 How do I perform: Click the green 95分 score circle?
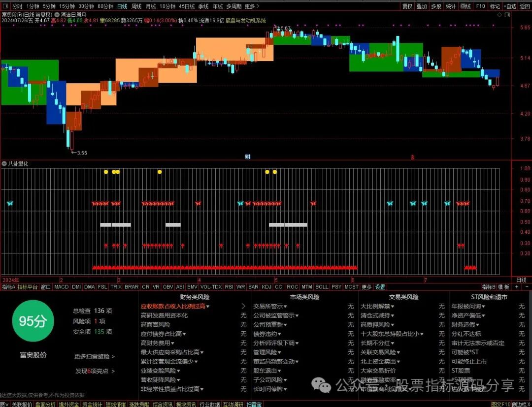33,321
